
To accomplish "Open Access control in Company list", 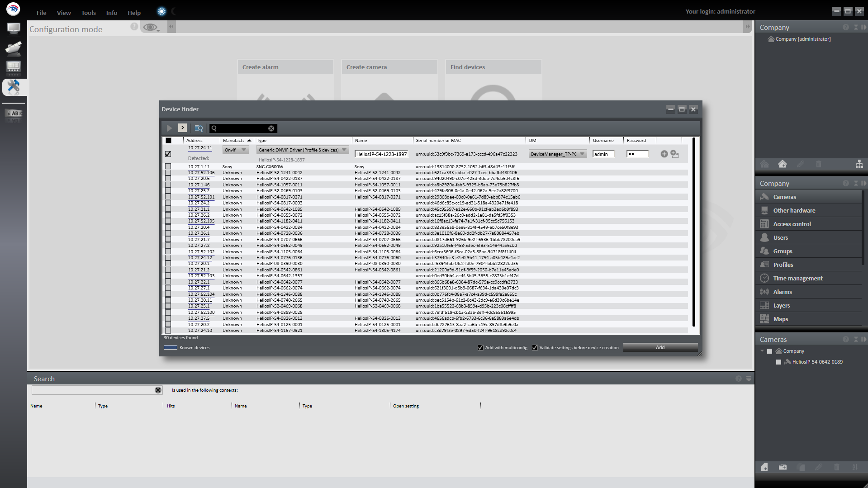I will coord(792,224).
